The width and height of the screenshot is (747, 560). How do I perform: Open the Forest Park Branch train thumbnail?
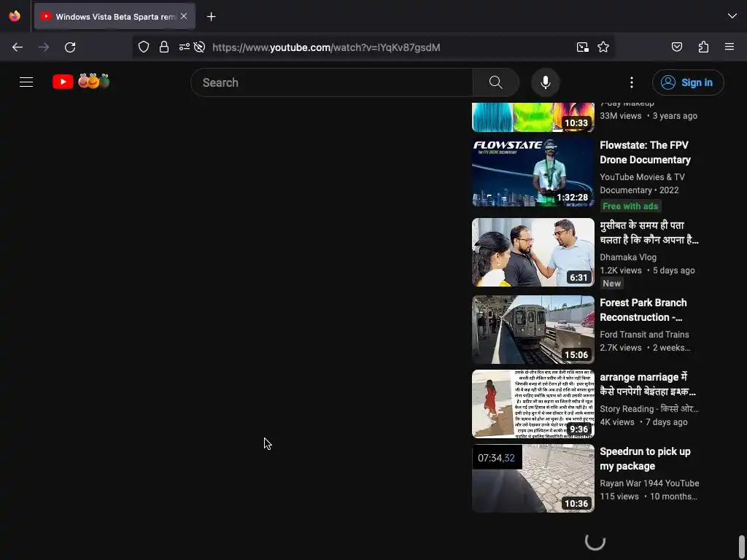pyautogui.click(x=533, y=330)
